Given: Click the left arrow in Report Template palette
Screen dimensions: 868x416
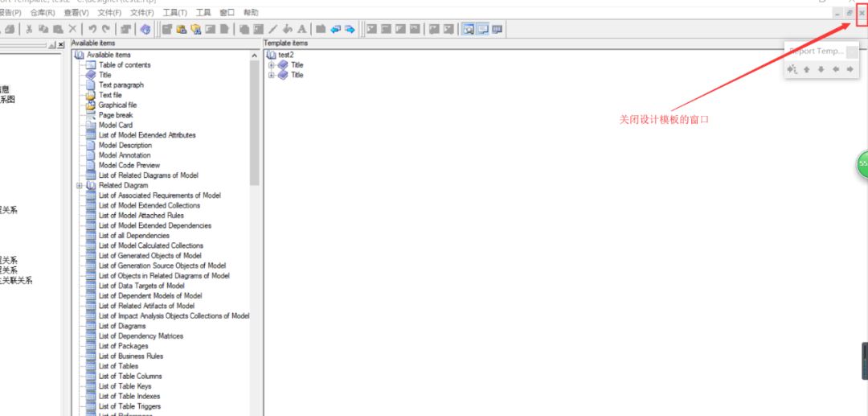Looking at the screenshot, I should (835, 69).
